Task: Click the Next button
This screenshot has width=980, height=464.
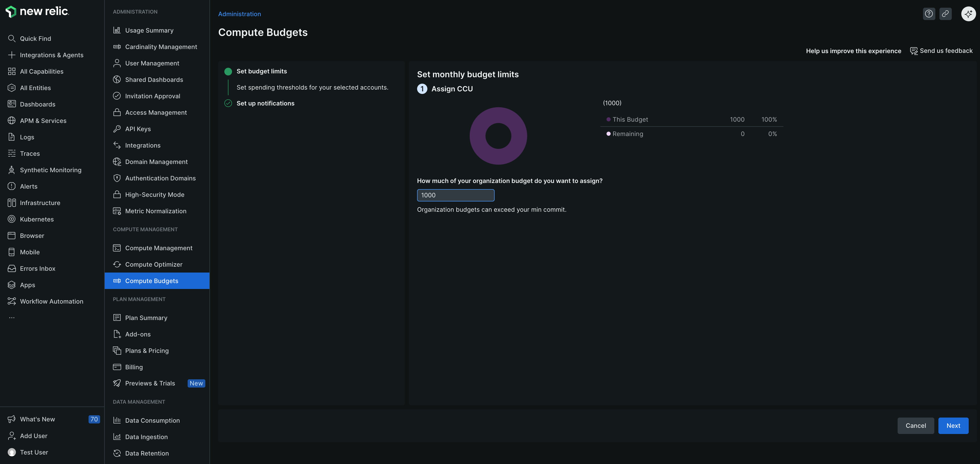Action: (953, 426)
